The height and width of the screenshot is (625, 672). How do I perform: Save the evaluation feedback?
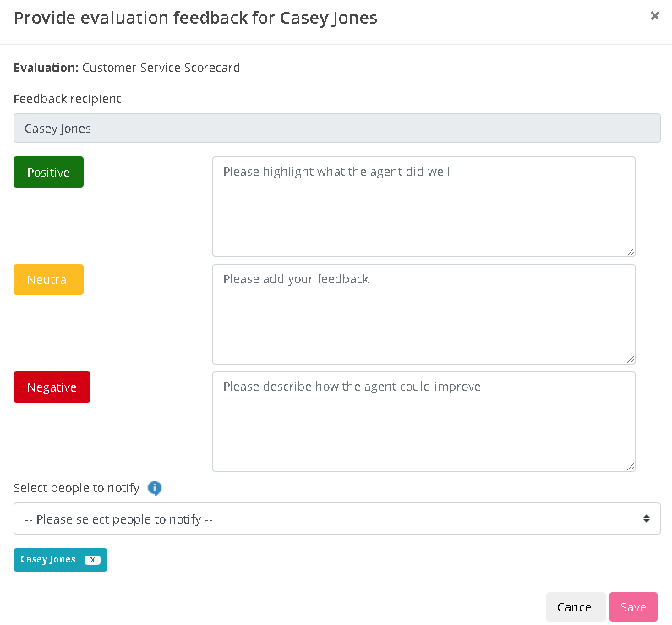[x=633, y=607]
